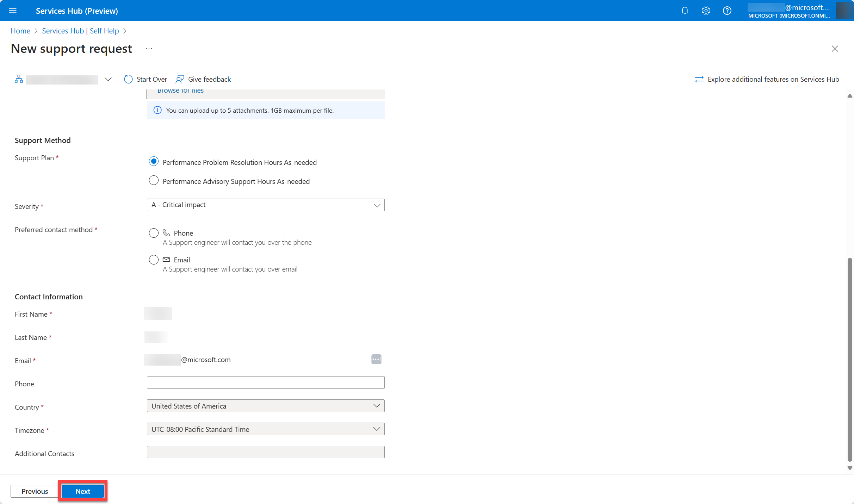Screen dimensions: 854x504
Task: Click the Additional Contacts input field
Action: tap(266, 452)
